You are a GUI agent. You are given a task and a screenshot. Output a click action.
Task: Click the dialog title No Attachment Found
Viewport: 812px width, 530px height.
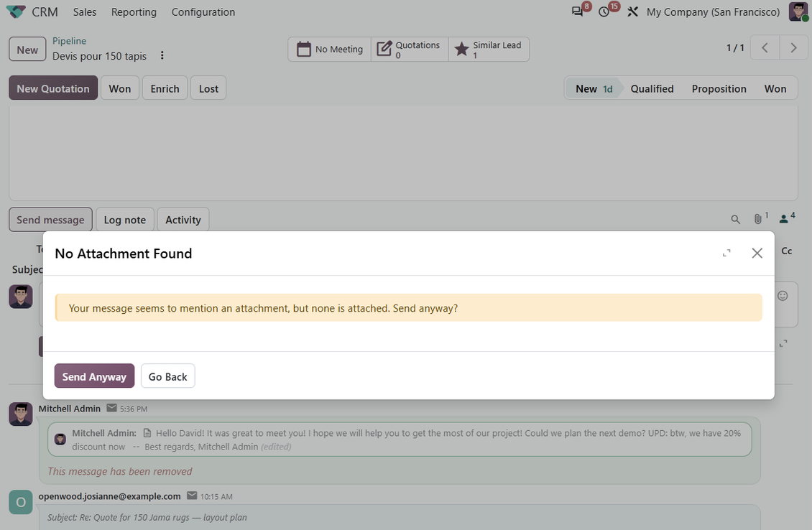pyautogui.click(x=124, y=253)
